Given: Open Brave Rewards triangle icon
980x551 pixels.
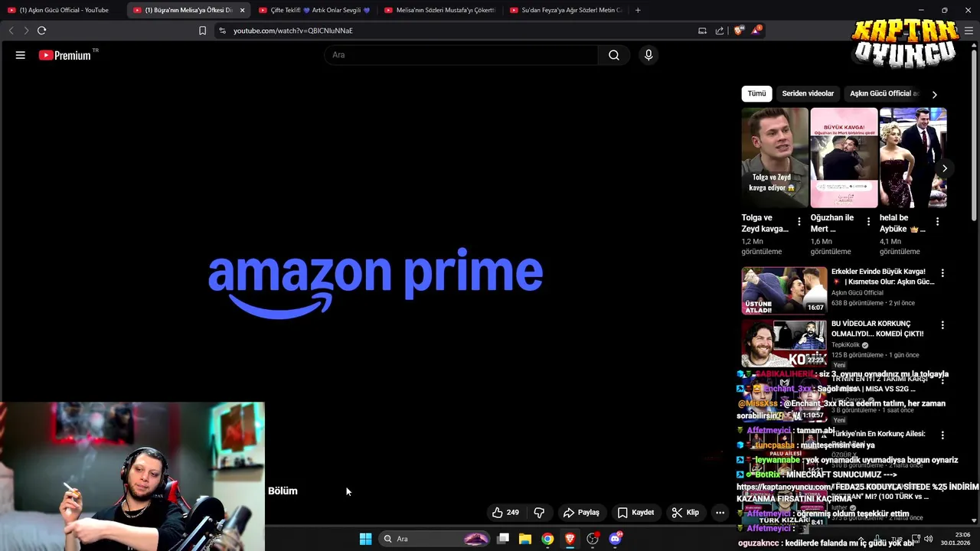Looking at the screenshot, I should 756,31.
